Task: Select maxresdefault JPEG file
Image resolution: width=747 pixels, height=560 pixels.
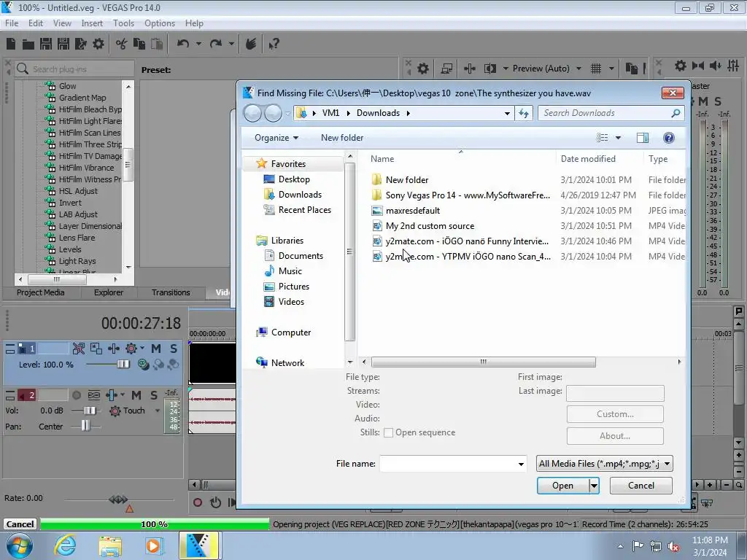Action: pos(413,211)
